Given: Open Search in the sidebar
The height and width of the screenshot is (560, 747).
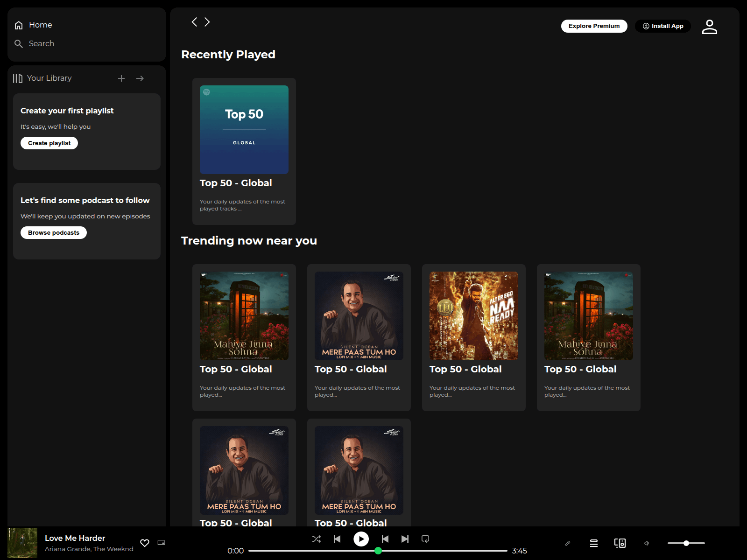Looking at the screenshot, I should click(34, 43).
